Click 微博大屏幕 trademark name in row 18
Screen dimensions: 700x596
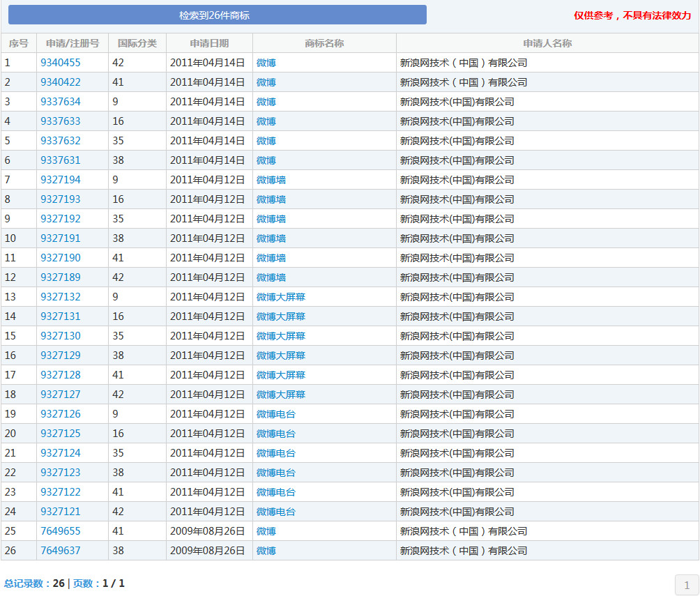tap(281, 395)
